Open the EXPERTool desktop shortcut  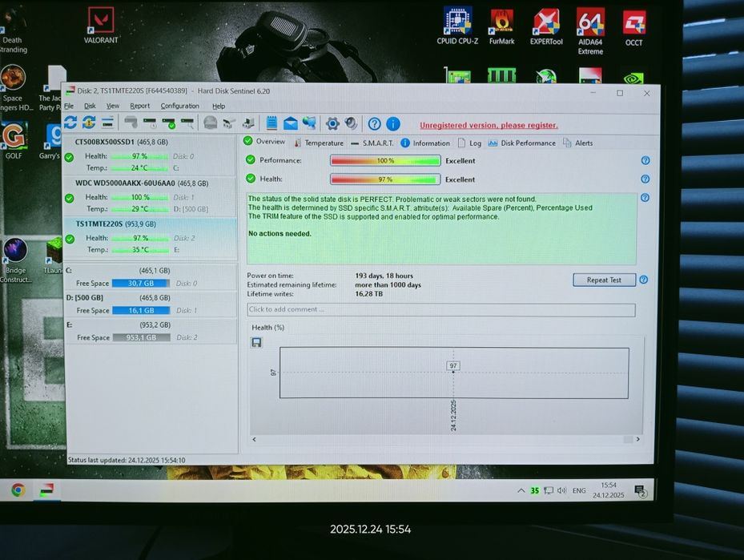546,27
